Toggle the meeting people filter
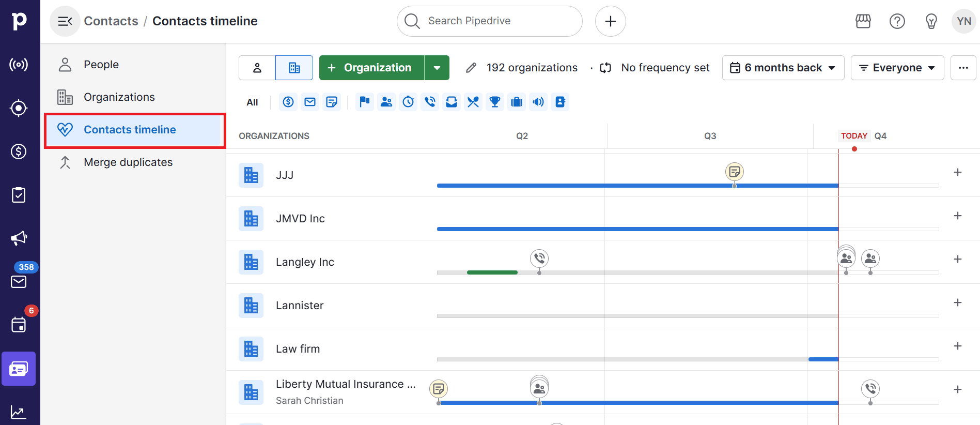980x425 pixels. click(386, 102)
